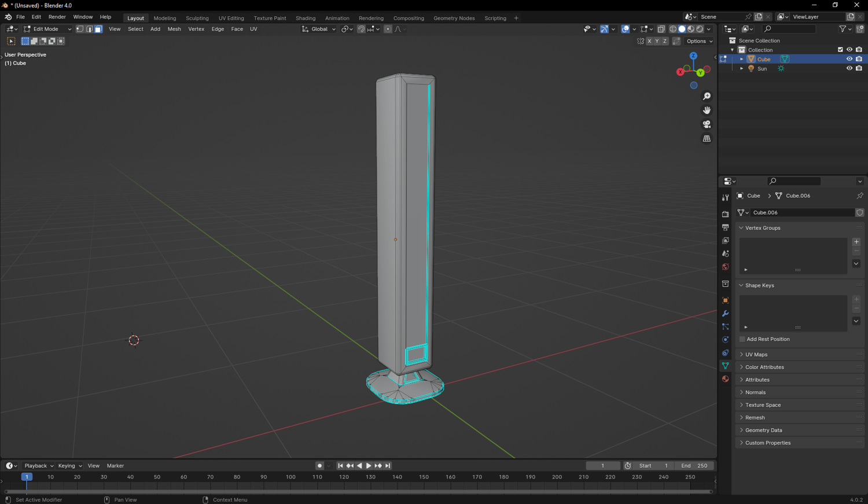This screenshot has height=504, width=868.
Task: Switch perspective/orthographic with grid icon
Action: pyautogui.click(x=707, y=139)
